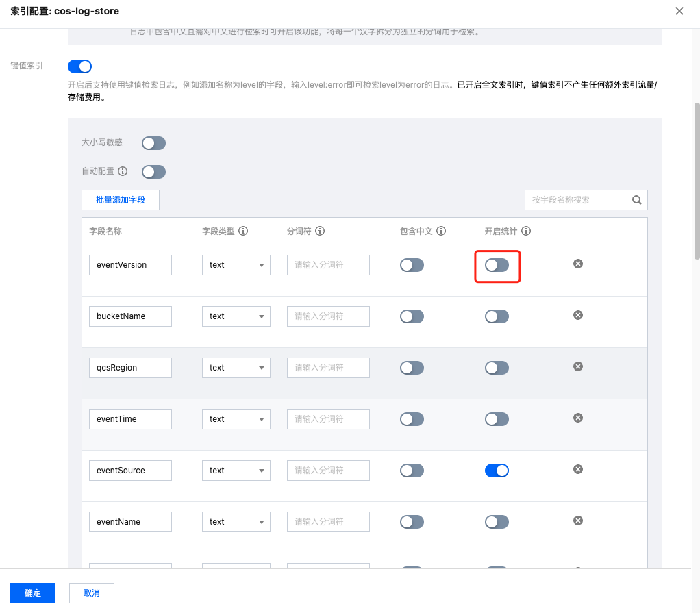
Task: Close the index configuration dialog
Action: 679,11
